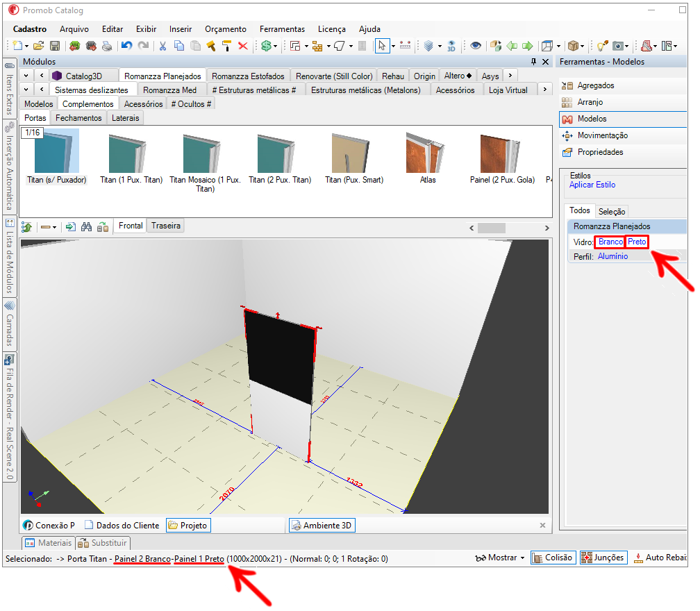Switch to the Romanzza Estofados tab
This screenshot has width=700, height=611.
(248, 76)
